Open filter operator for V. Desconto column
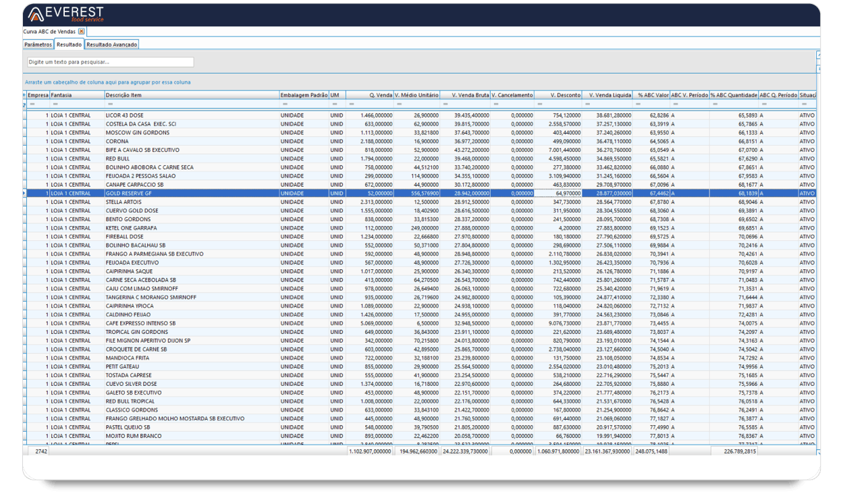The width and height of the screenshot is (843, 504). point(539,104)
